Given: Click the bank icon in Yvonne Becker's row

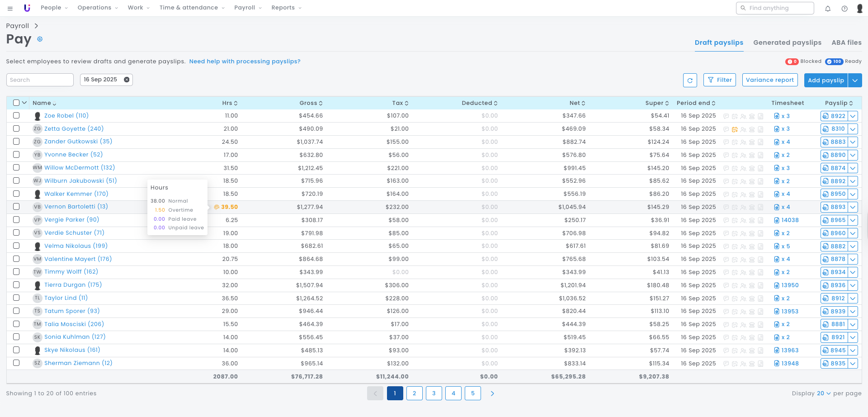Looking at the screenshot, I should coord(752,155).
